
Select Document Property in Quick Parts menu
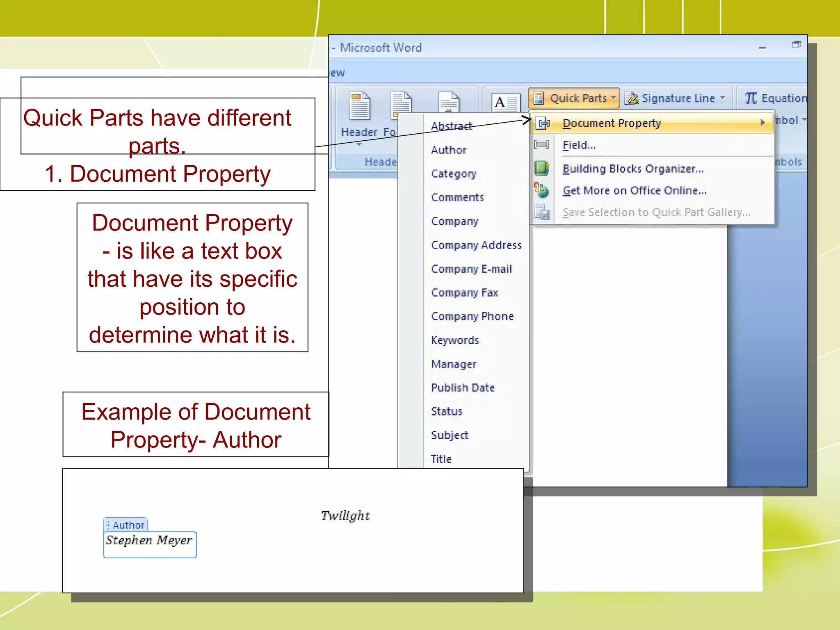pyautogui.click(x=652, y=123)
